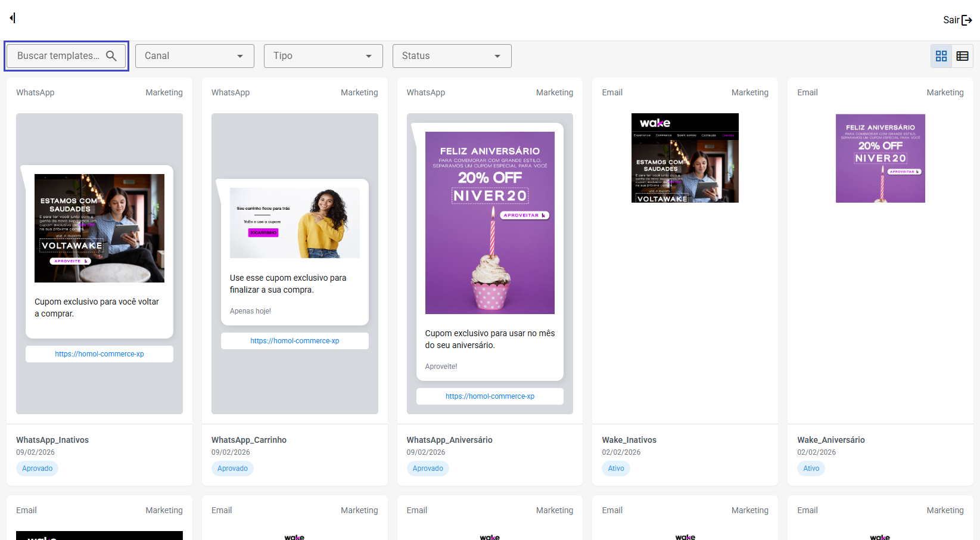Image resolution: width=980 pixels, height=540 pixels.
Task: Open the Wake_Aniversário email thumbnail
Action: [x=880, y=158]
